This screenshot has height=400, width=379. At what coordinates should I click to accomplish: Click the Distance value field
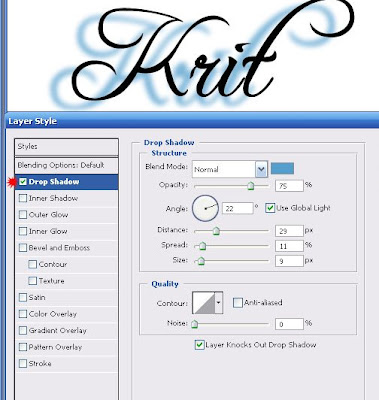tap(289, 231)
